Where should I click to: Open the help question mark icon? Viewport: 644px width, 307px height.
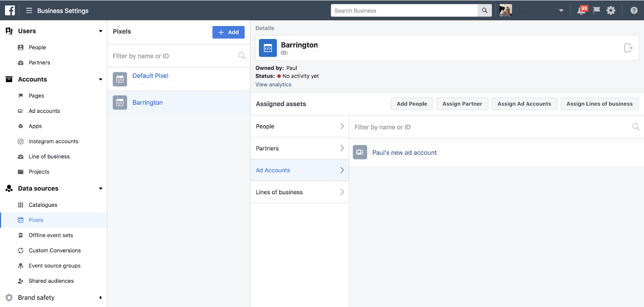click(x=634, y=10)
